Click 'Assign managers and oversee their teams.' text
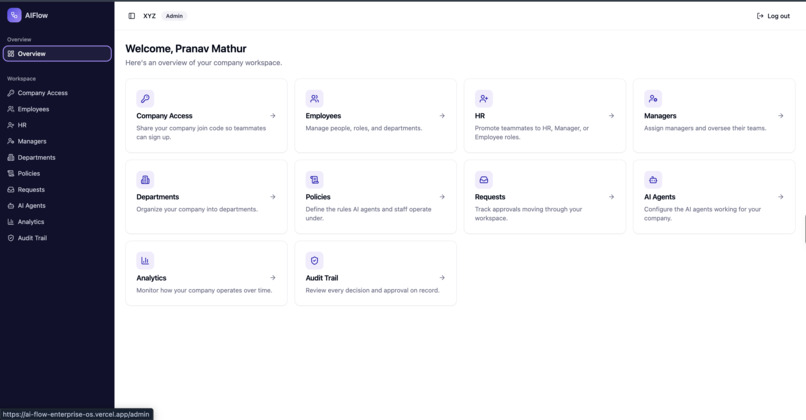806x420 pixels. (705, 128)
